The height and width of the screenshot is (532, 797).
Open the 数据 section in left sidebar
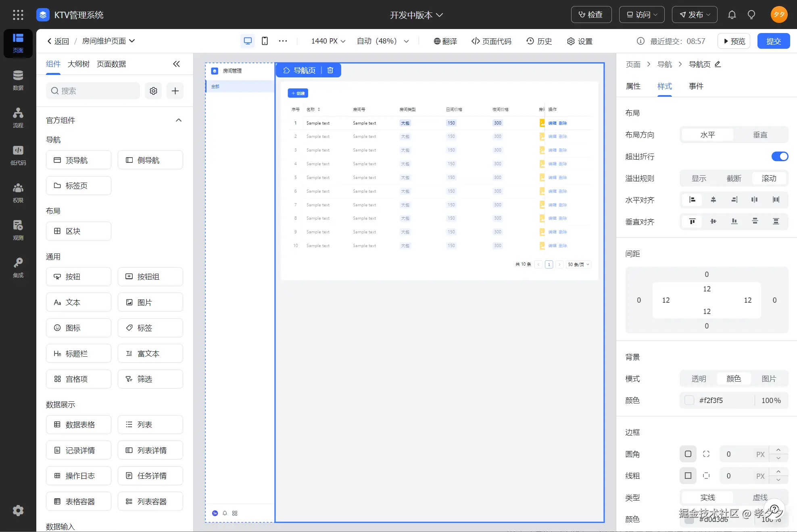click(x=18, y=80)
